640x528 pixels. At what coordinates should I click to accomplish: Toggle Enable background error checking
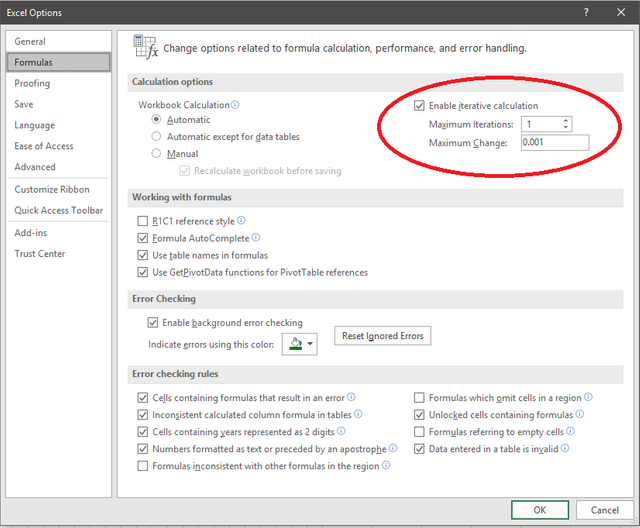point(153,323)
